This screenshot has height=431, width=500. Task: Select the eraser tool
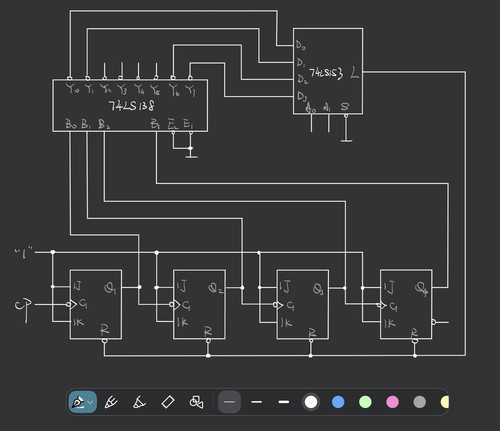click(168, 402)
